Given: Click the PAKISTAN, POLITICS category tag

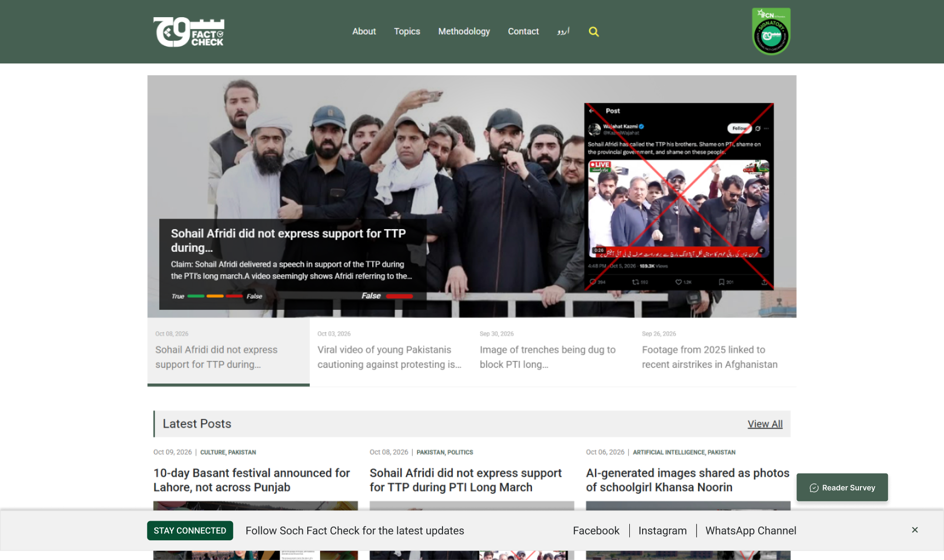Looking at the screenshot, I should click(x=444, y=452).
